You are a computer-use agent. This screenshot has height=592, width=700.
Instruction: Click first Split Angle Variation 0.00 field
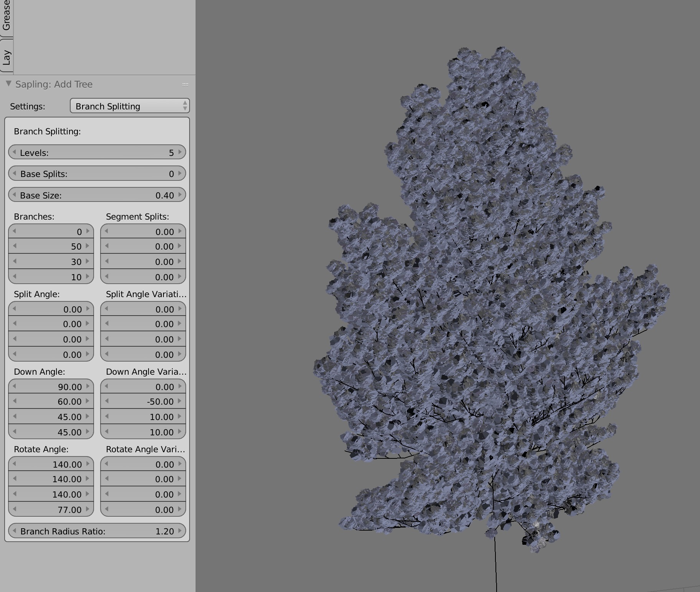pyautogui.click(x=143, y=309)
